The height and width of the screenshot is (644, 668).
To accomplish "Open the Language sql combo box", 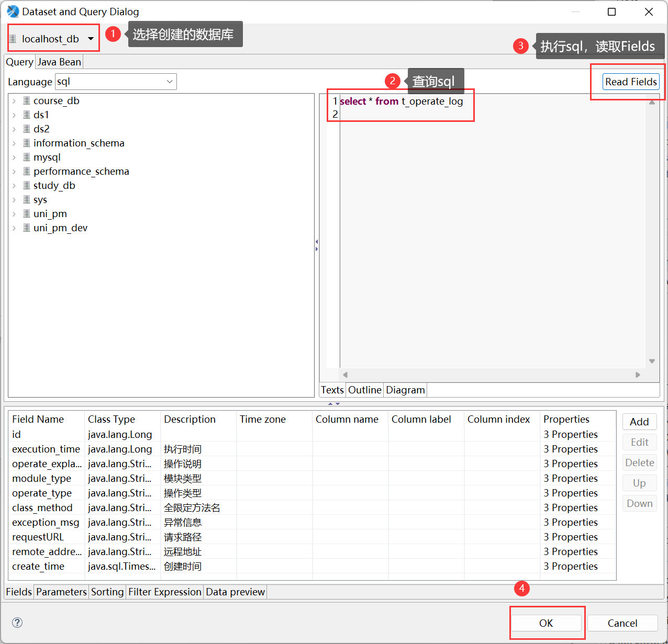I will coord(116,82).
